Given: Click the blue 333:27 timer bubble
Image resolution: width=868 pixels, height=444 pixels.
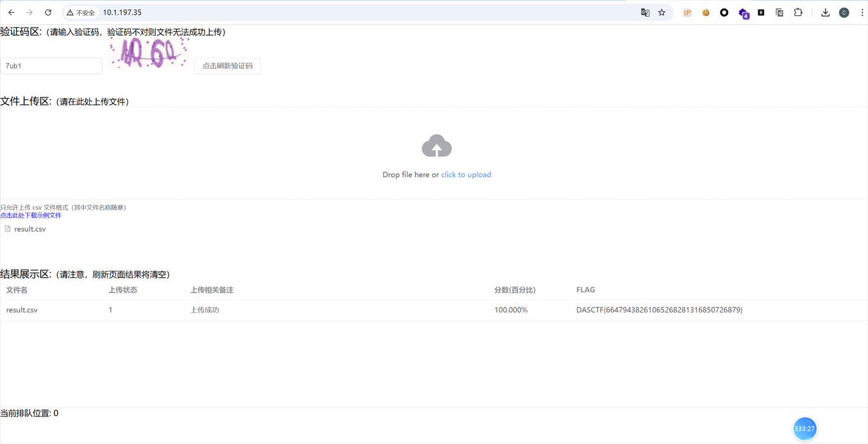Looking at the screenshot, I should point(805,429).
